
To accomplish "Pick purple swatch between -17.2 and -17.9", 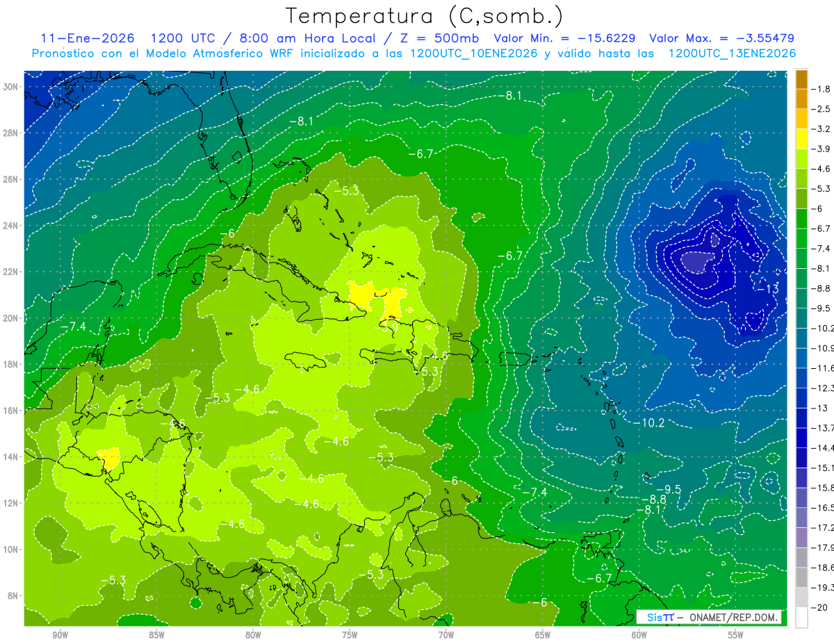I will click(801, 538).
